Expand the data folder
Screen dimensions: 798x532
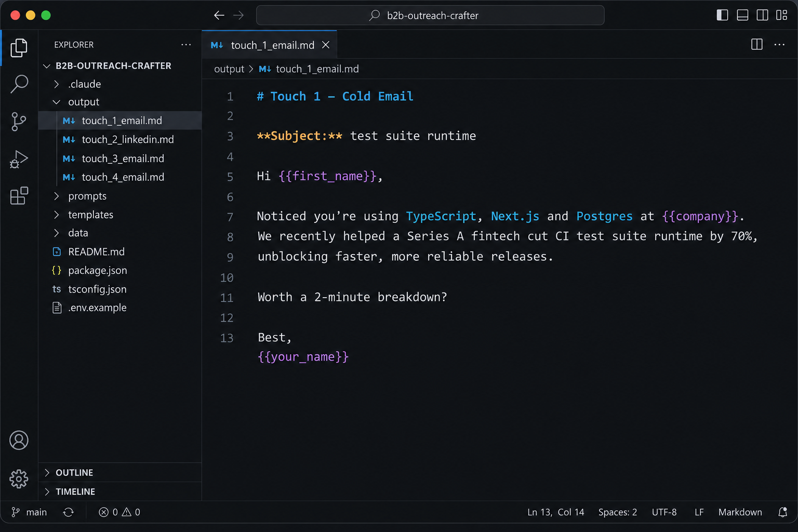point(120,233)
